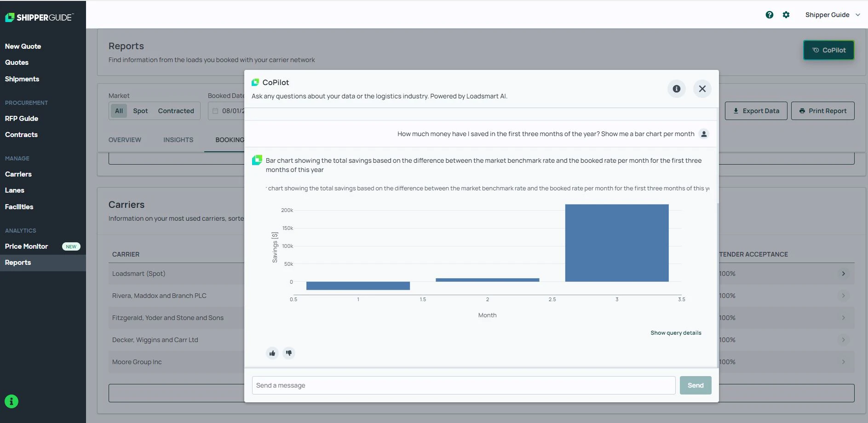
Task: Select the All market filter
Action: click(x=119, y=110)
